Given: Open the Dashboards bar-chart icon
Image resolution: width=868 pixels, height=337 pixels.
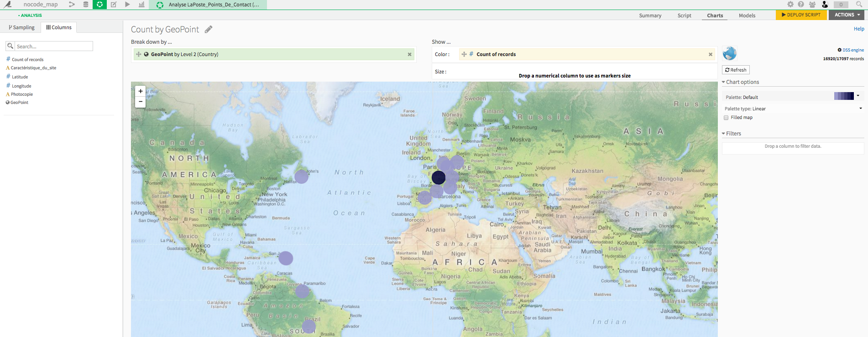Looking at the screenshot, I should 141,5.
